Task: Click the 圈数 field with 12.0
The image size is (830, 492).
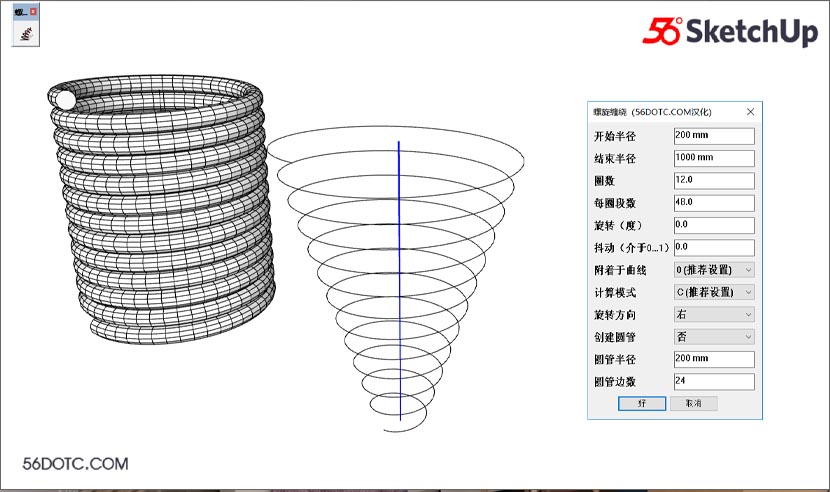Action: coord(713,180)
